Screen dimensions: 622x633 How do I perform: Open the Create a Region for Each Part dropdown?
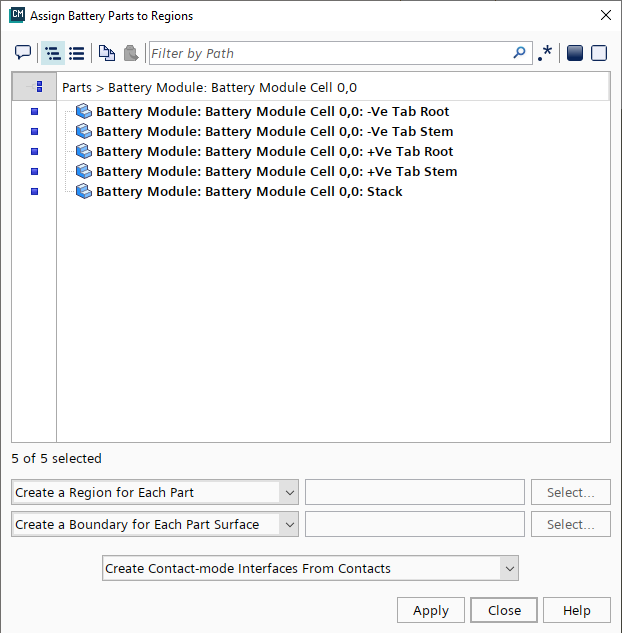(x=155, y=492)
